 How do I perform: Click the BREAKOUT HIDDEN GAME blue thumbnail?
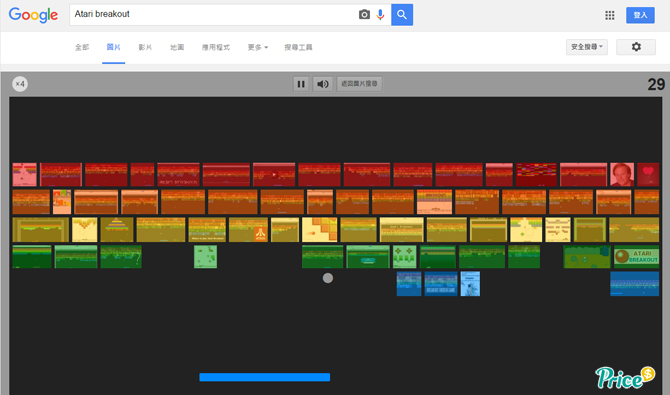point(441,284)
